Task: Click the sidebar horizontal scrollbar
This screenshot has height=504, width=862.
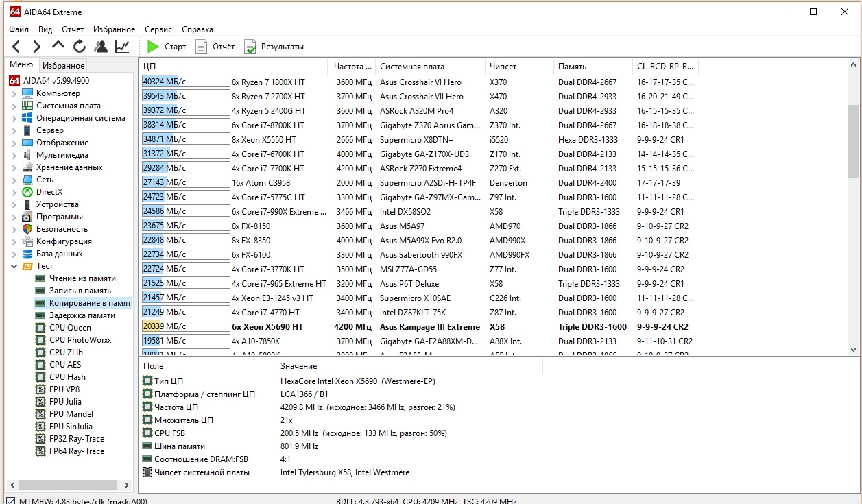Action: [x=69, y=484]
